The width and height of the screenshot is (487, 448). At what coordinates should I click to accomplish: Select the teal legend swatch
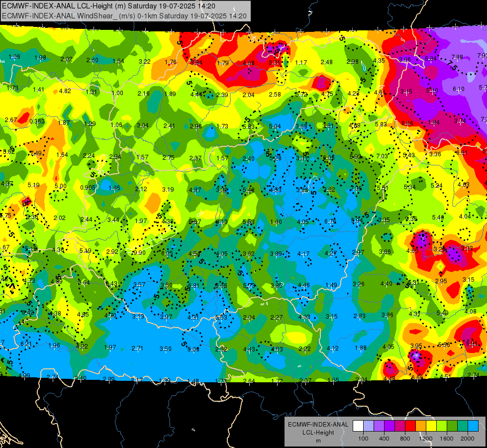pyautogui.click(x=463, y=426)
